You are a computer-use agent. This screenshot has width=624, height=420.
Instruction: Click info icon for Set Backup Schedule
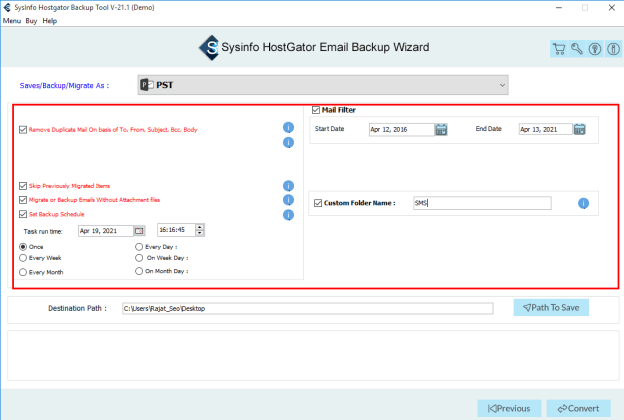[x=289, y=215]
